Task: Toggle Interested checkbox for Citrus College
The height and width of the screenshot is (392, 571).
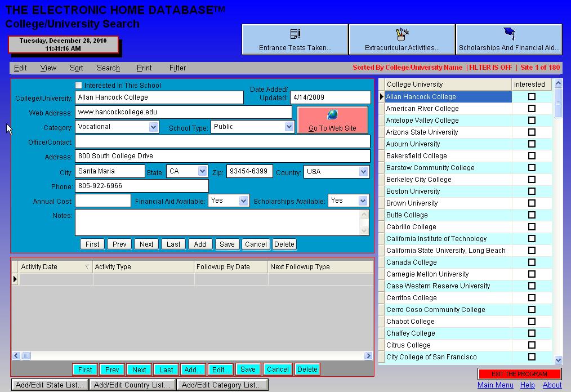Action: point(532,345)
